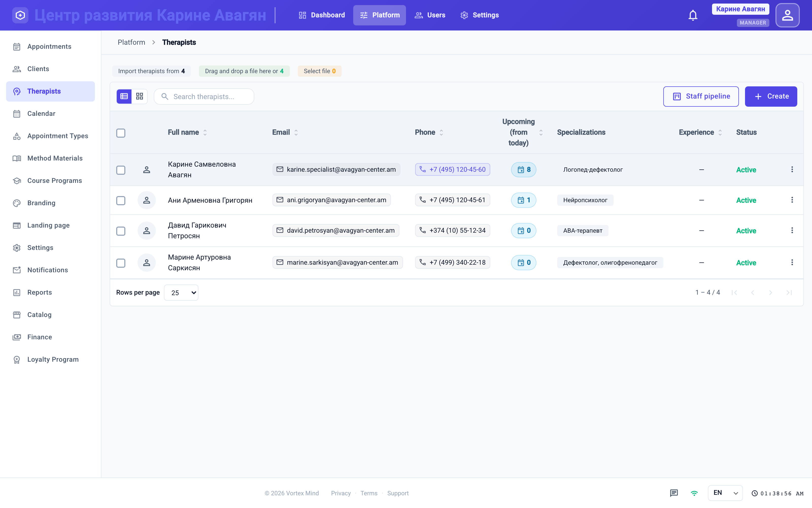Click upcoming badge for Давид Гарикович Петросян
The width and height of the screenshot is (812, 508).
pos(523,230)
